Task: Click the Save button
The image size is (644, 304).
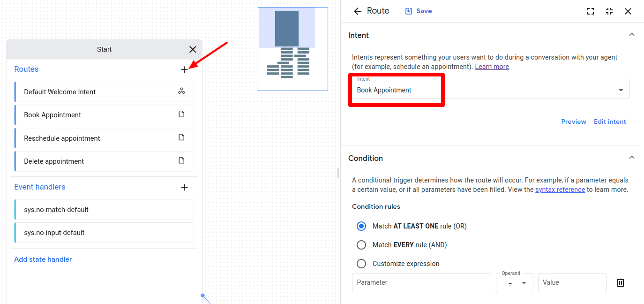Action: pyautogui.click(x=419, y=11)
